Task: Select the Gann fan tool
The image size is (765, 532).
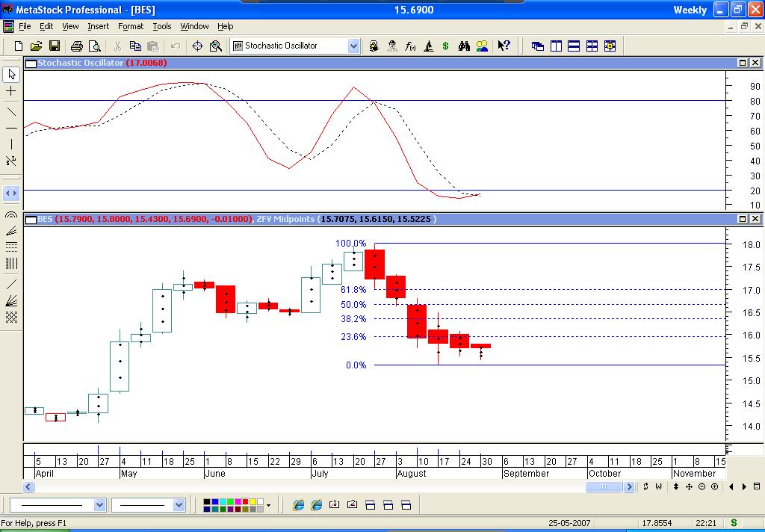Action: click(11, 300)
